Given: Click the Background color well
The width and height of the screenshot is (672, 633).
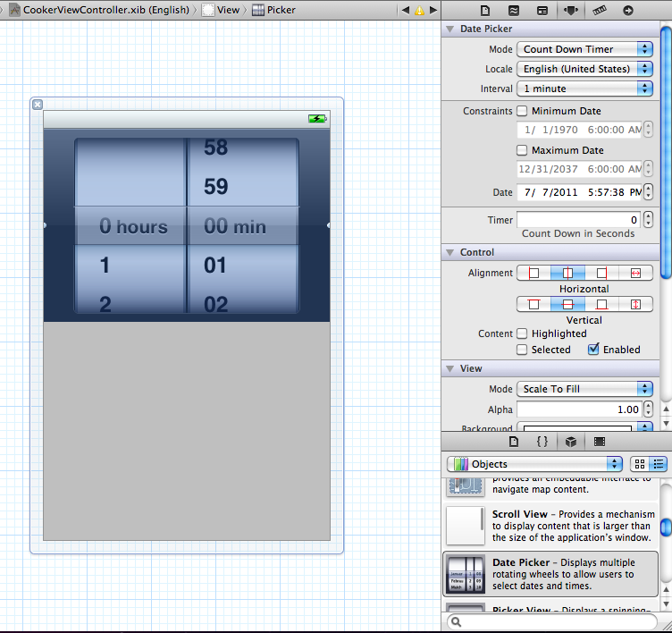Looking at the screenshot, I should 577,427.
